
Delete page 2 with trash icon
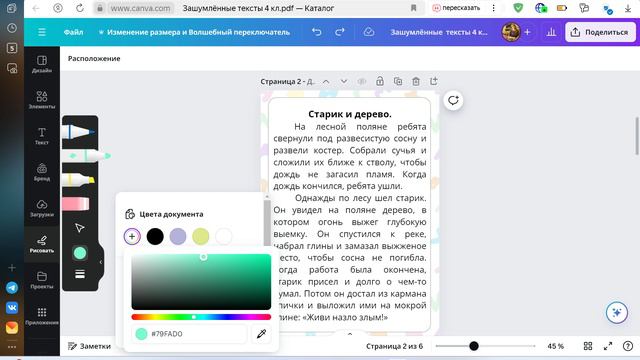click(416, 81)
